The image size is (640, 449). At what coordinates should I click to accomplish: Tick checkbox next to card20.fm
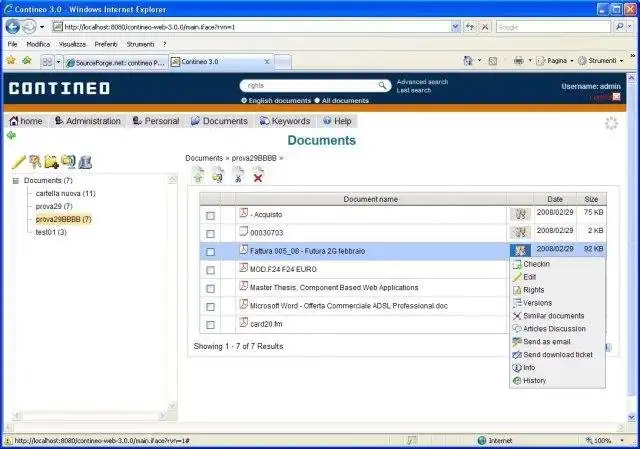click(x=210, y=325)
